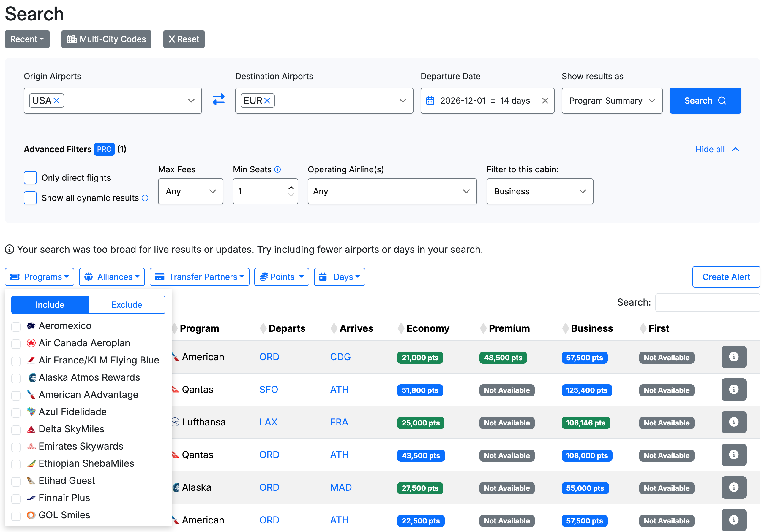Clear the departure date field

[x=545, y=101]
